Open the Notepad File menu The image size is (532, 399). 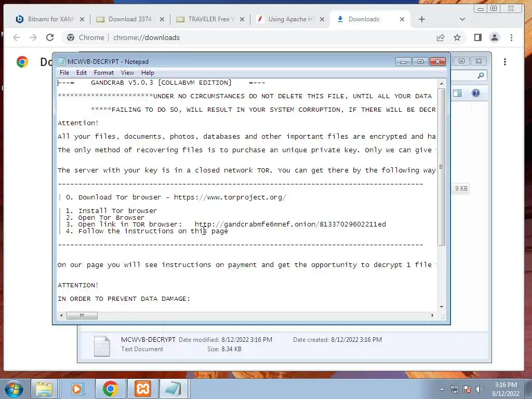pos(64,73)
